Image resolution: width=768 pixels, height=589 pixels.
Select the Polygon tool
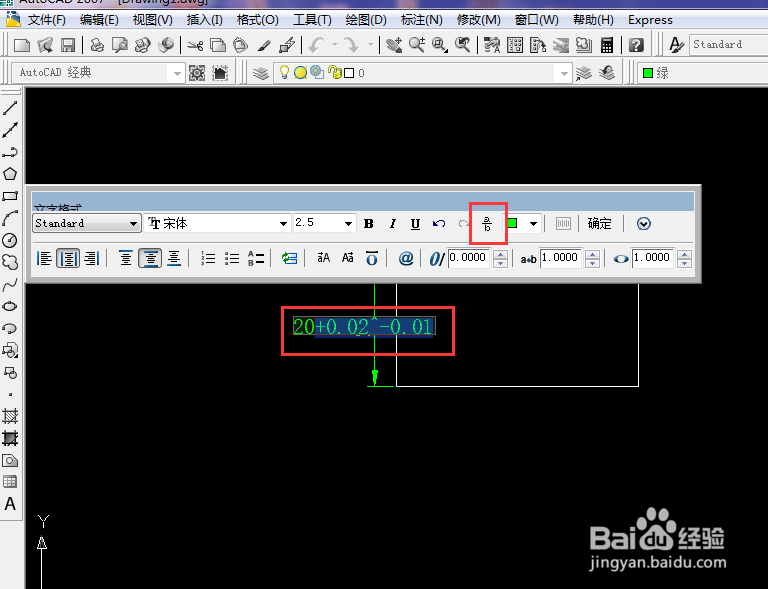coord(10,174)
